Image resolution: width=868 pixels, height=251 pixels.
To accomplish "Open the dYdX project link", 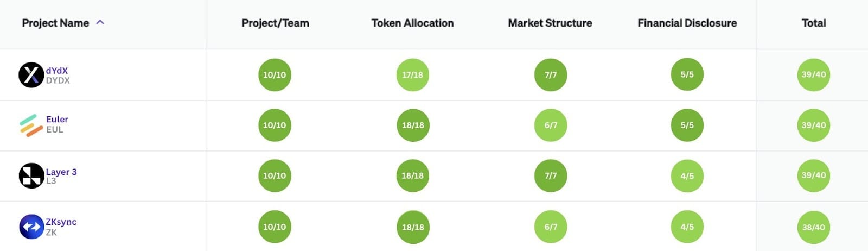I will coord(57,71).
